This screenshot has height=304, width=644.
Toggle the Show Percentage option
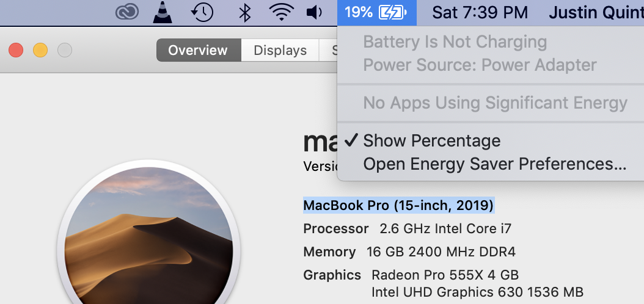click(431, 141)
